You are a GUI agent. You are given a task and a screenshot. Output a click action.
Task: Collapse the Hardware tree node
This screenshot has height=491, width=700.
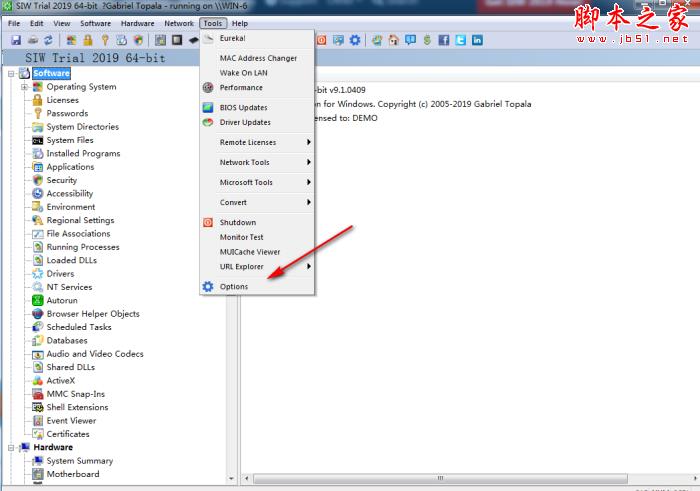point(11,447)
